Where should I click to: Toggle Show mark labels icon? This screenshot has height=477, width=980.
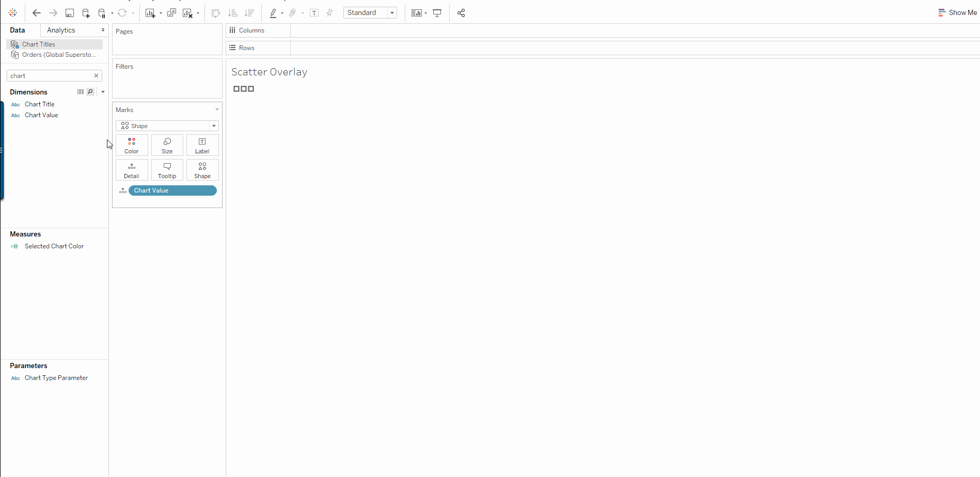[314, 13]
